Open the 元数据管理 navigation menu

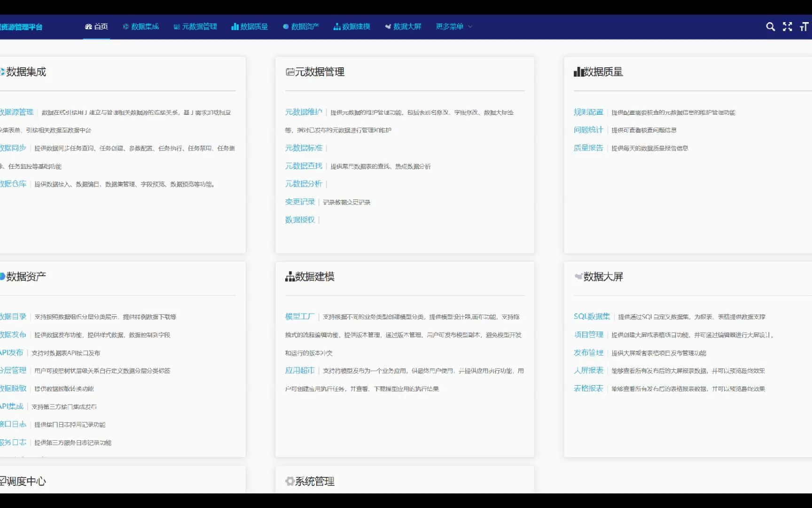pyautogui.click(x=195, y=27)
